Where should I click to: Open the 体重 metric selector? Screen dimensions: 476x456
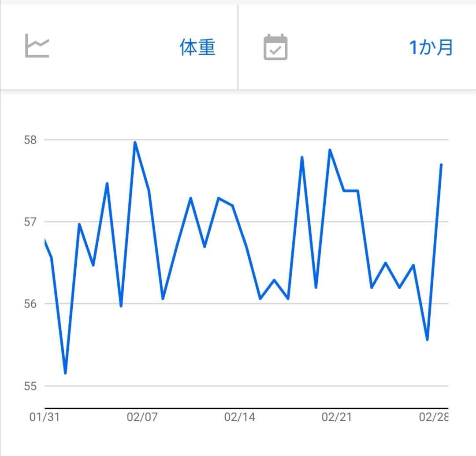pyautogui.click(x=197, y=47)
